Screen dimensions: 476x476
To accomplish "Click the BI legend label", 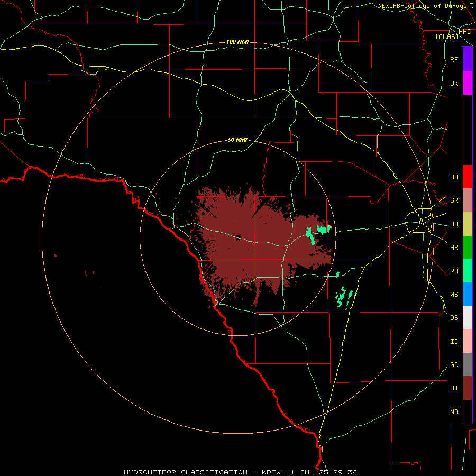I will pos(454,388).
